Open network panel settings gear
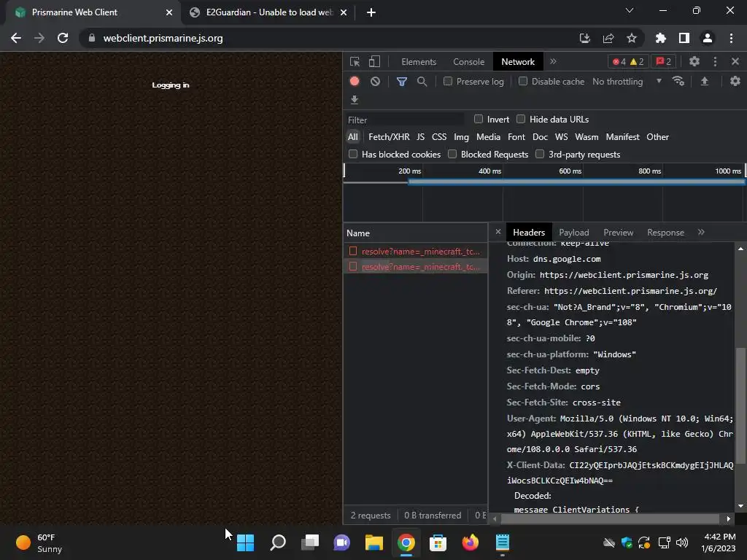 pos(735,82)
